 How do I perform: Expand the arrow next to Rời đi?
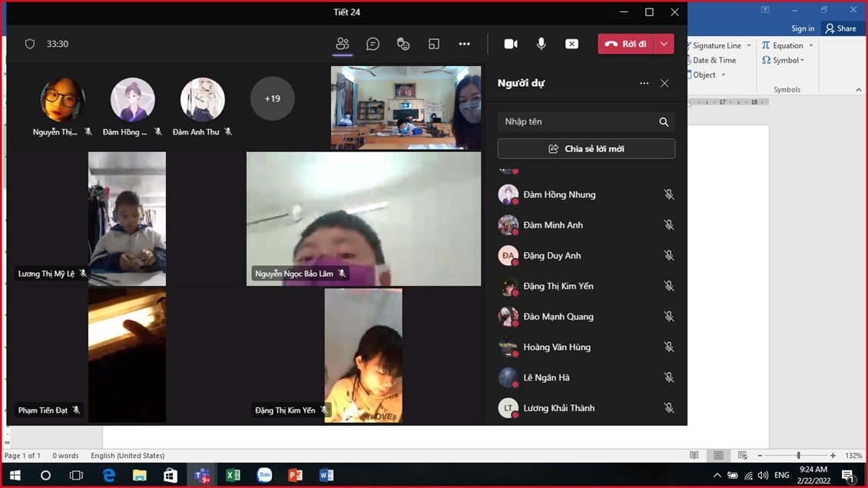tap(664, 45)
